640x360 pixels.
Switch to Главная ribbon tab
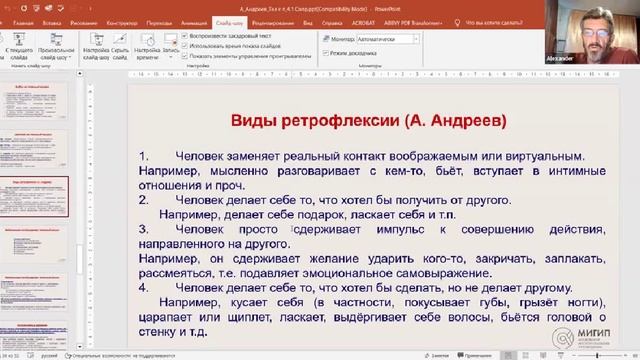tap(23, 23)
